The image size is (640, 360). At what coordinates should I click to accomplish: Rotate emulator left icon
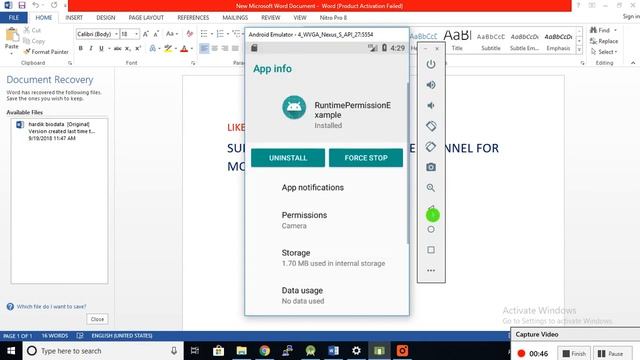click(x=431, y=126)
